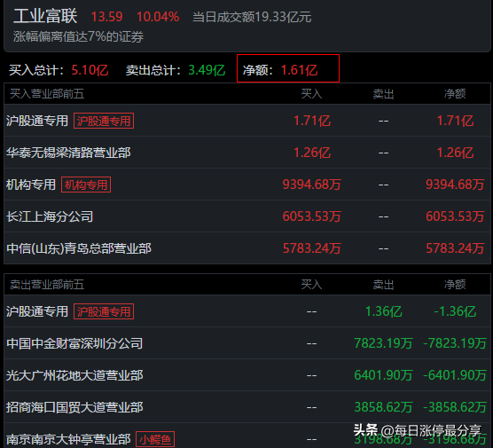Click 9394.68万 net amount
The image size is (493, 448).
tap(455, 185)
